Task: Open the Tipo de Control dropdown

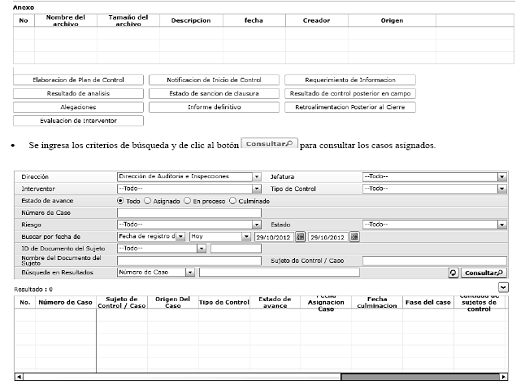Action: [x=502, y=189]
